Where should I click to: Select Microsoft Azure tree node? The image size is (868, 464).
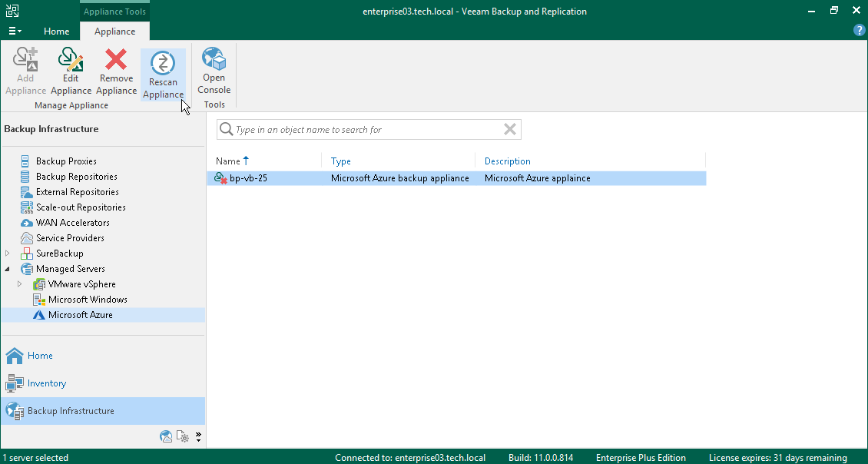80,315
